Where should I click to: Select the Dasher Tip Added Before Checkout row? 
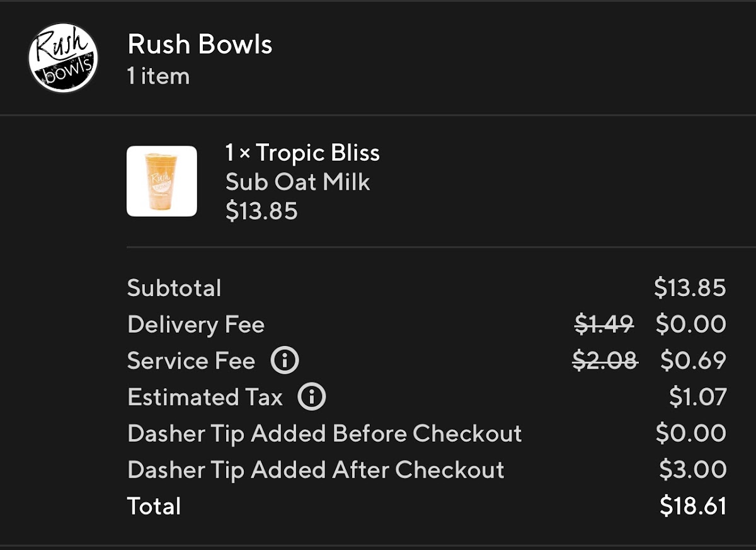point(324,433)
